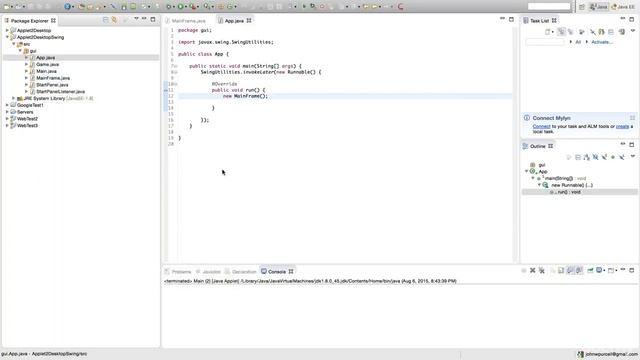Select StartPanel.java in Package Explorer

click(52, 85)
